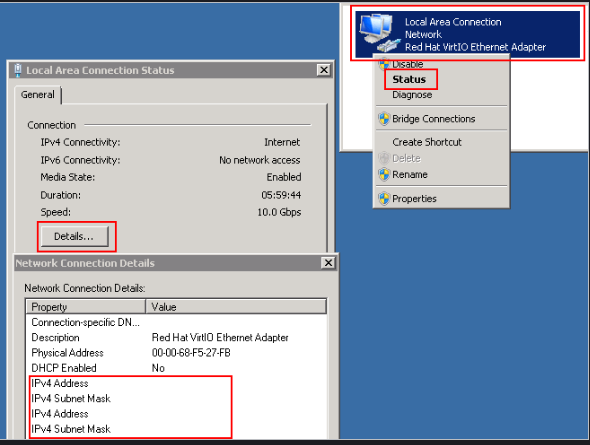The width and height of the screenshot is (590, 445).
Task: Select Status in the context menu
Action: pyautogui.click(x=409, y=79)
